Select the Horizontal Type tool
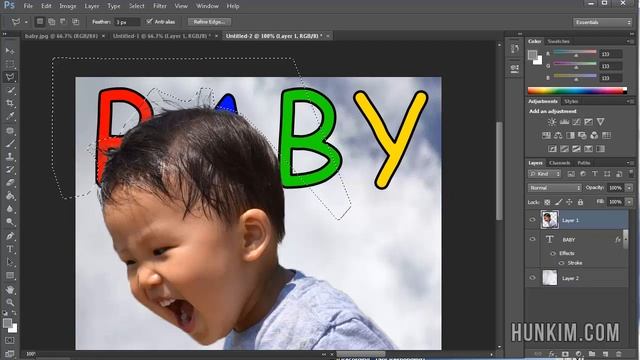Screen dimensions: 640x360 pyautogui.click(x=10, y=249)
